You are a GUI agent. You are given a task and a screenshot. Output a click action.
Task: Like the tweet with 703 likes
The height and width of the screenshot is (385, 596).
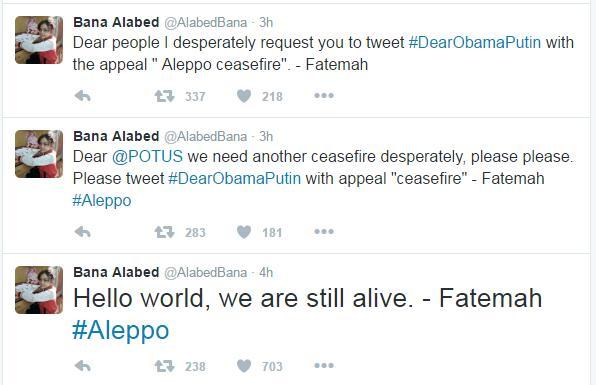coord(244,366)
